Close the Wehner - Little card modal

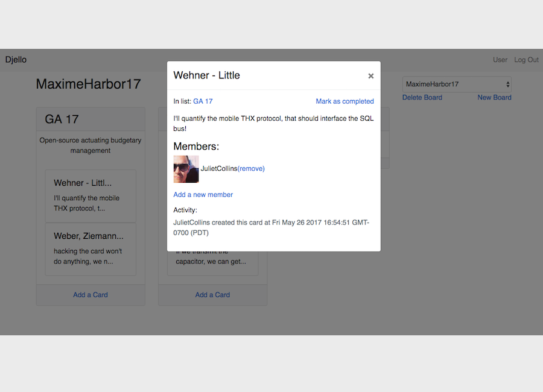(370, 76)
